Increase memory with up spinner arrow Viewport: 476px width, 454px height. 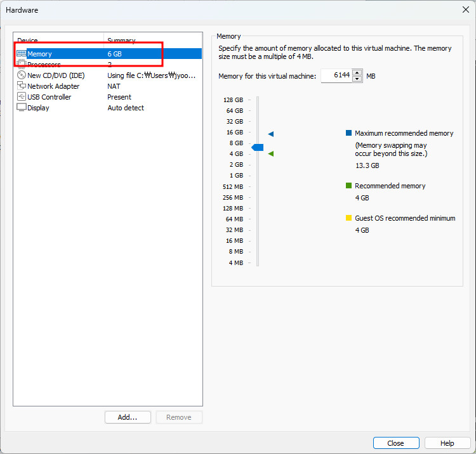coord(357,72)
